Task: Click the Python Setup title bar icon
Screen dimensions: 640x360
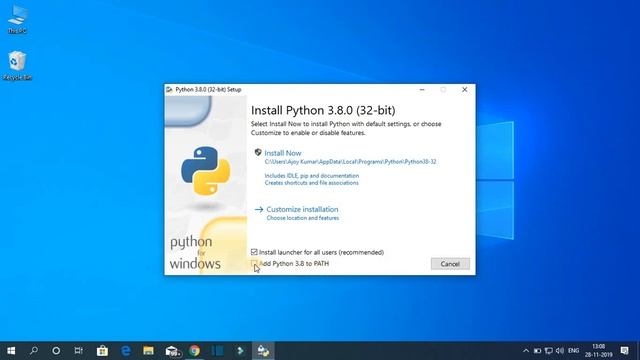Action: point(169,89)
